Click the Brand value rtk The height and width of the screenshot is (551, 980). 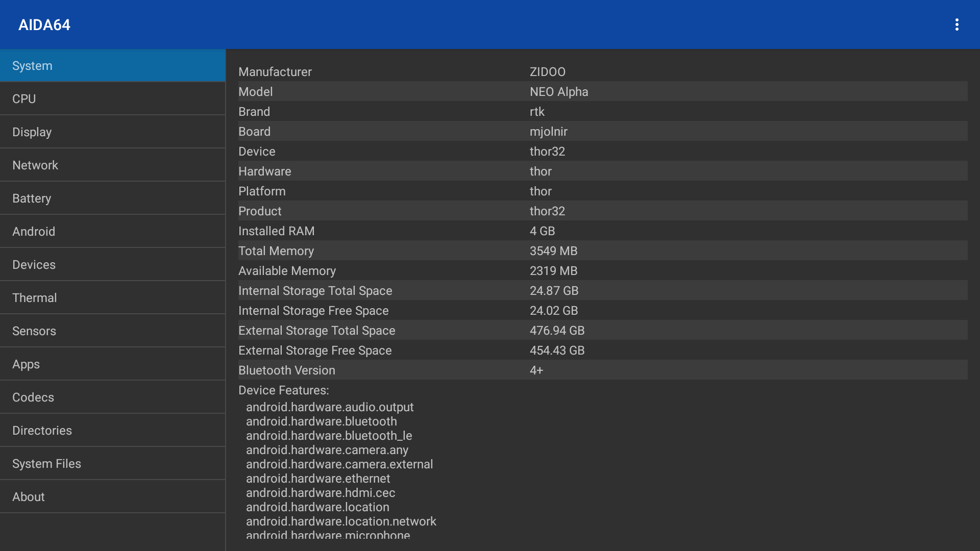tap(537, 112)
